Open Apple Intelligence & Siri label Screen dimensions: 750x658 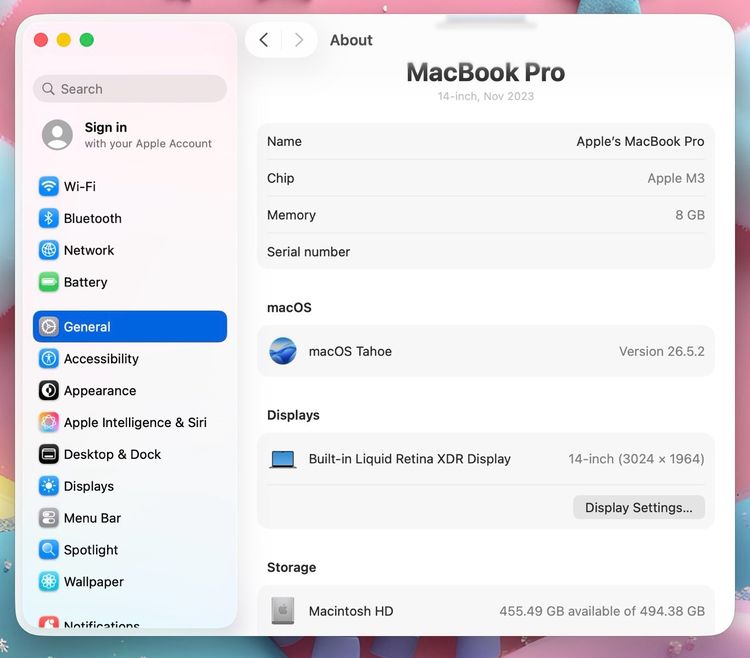click(x=135, y=423)
